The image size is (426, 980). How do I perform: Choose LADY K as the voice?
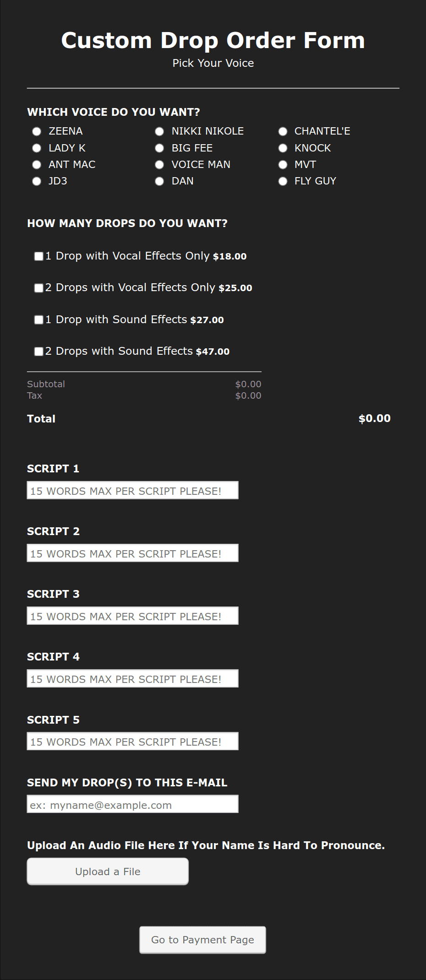(x=37, y=148)
